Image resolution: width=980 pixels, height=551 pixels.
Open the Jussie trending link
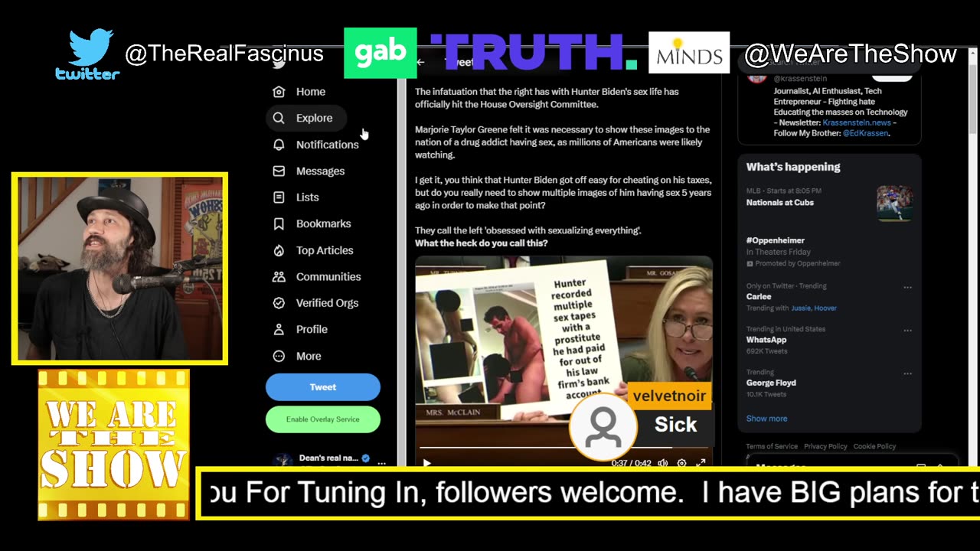coord(802,308)
